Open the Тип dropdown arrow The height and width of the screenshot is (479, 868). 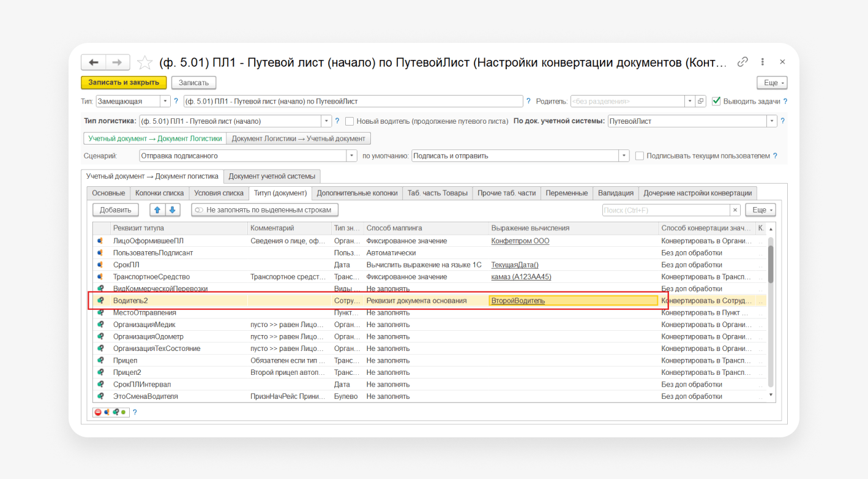[x=166, y=101]
